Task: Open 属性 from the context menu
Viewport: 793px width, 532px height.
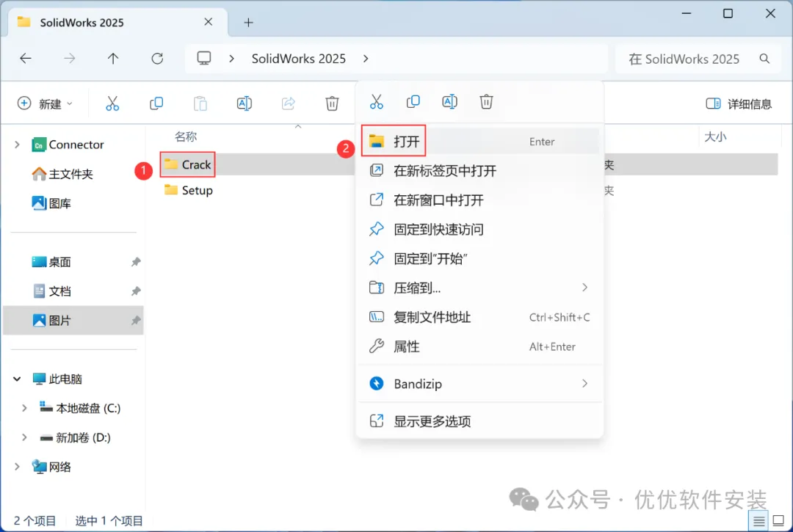Action: [x=480, y=346]
